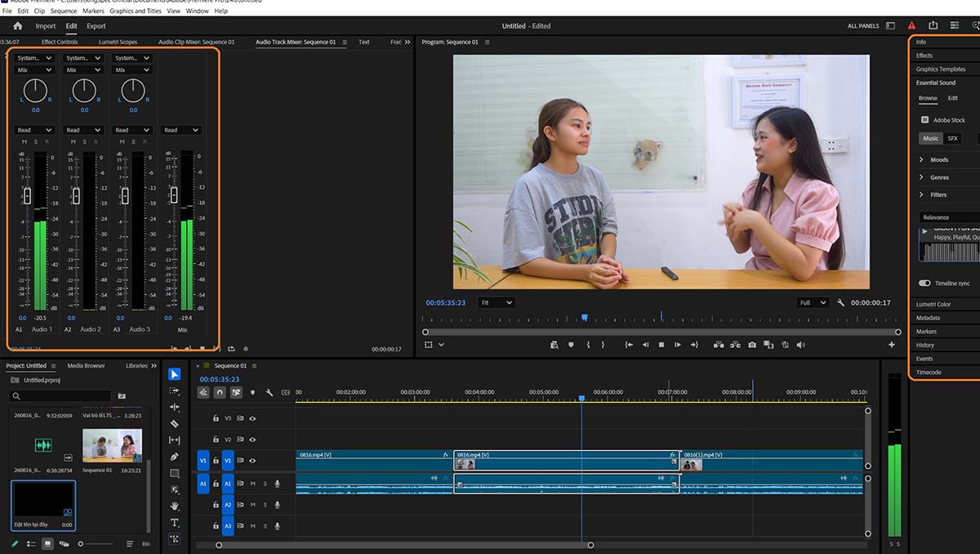Click Go to In button
Screen dimensions: 980x554
[x=629, y=345]
